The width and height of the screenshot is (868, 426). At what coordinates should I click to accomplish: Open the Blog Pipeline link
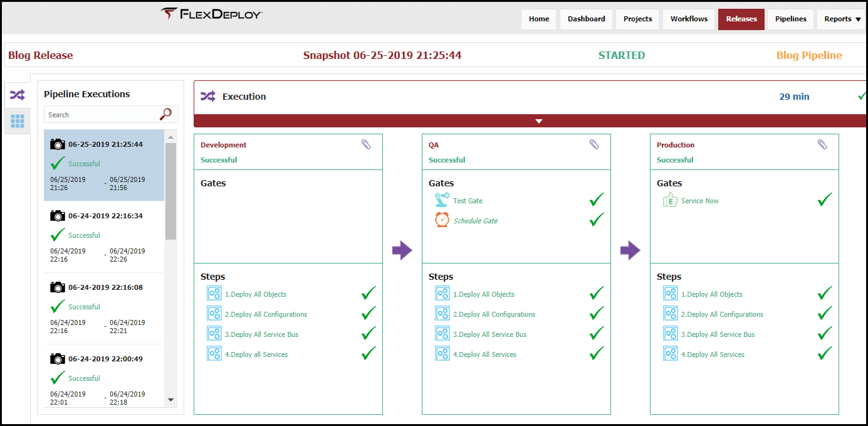point(809,55)
